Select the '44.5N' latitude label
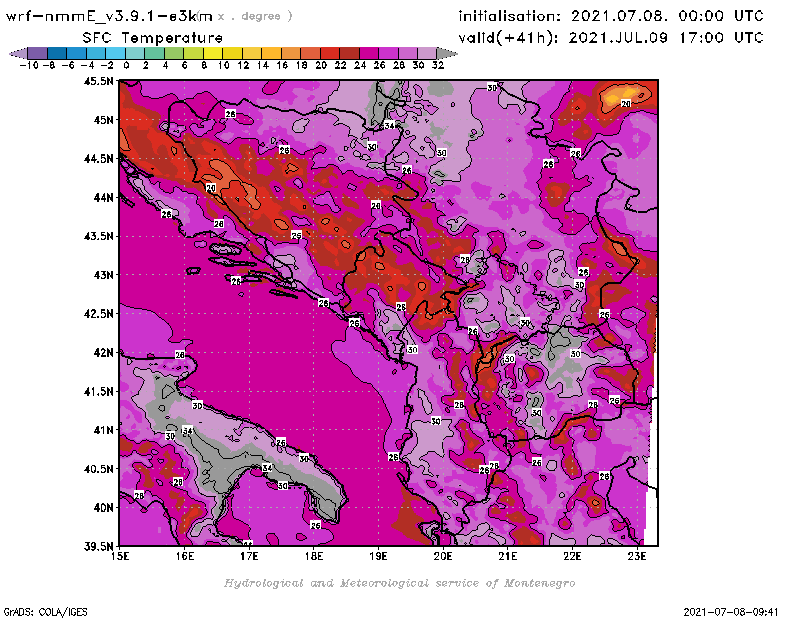The image size is (800, 618). click(x=98, y=159)
